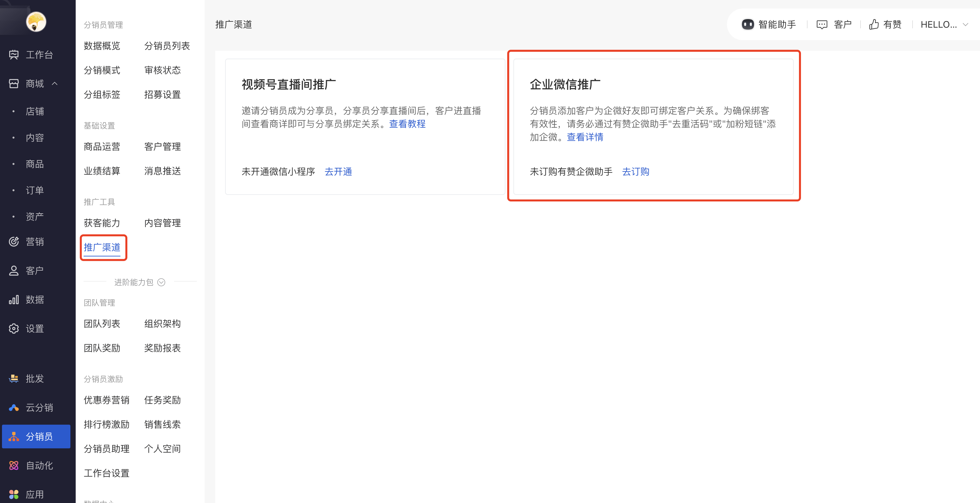Go to 数据概览 menu item
This screenshot has height=503, width=980.
click(x=102, y=46)
